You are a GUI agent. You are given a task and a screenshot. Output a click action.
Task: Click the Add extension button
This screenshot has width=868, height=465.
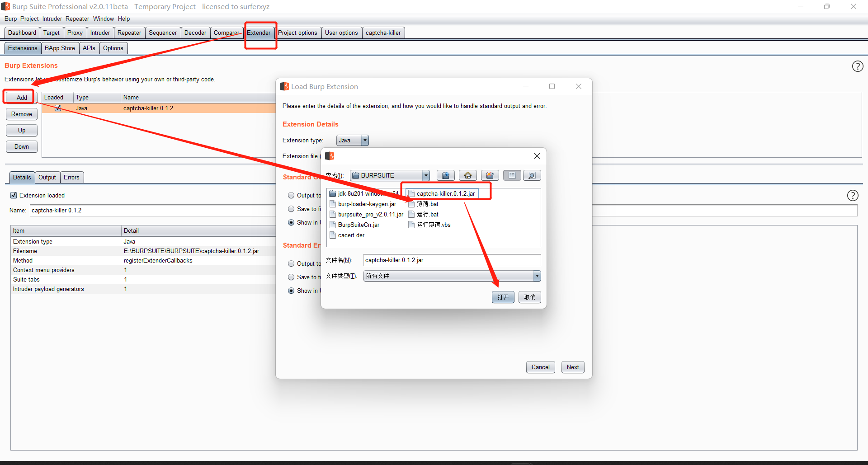[22, 98]
